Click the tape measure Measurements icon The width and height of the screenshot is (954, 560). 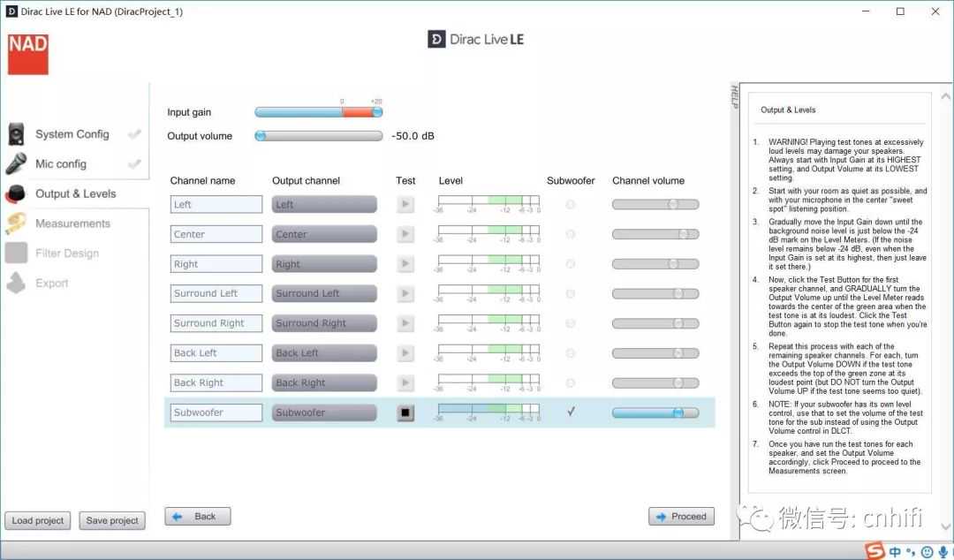tap(16, 223)
